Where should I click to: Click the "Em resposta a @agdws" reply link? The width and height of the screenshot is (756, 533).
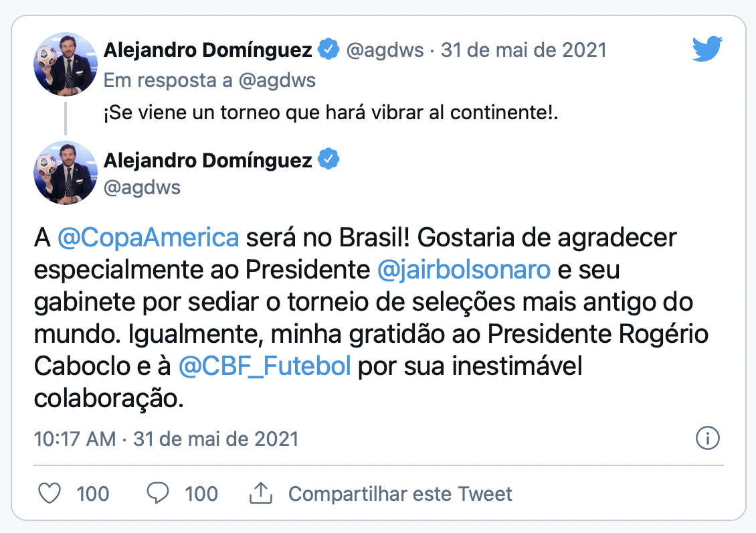click(209, 81)
